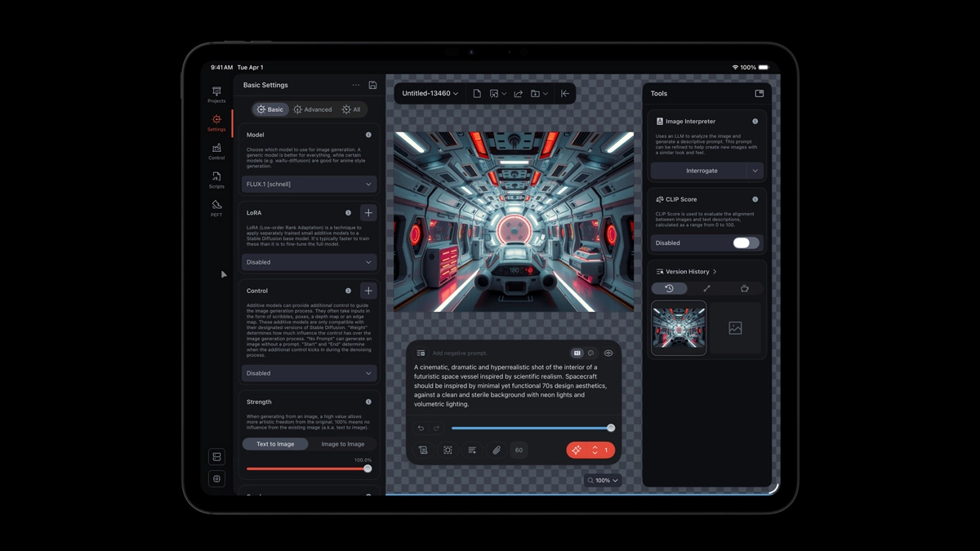
Task: Open the attachment icon in the prompt toolbar
Action: [497, 450]
